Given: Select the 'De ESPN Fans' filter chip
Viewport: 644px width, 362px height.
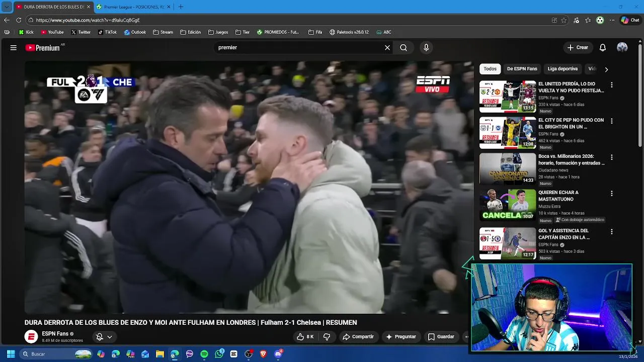Looking at the screenshot, I should click(x=522, y=69).
